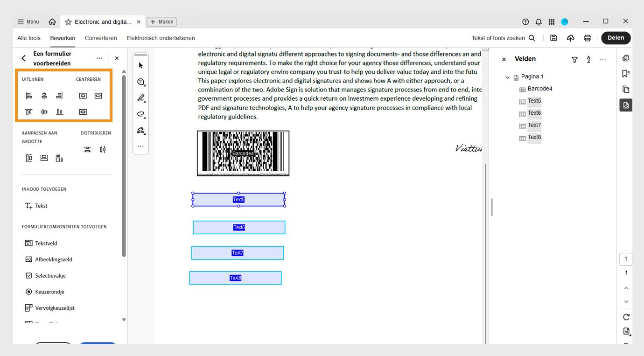Align selected fields to the top
The height and width of the screenshot is (356, 644).
tap(29, 112)
